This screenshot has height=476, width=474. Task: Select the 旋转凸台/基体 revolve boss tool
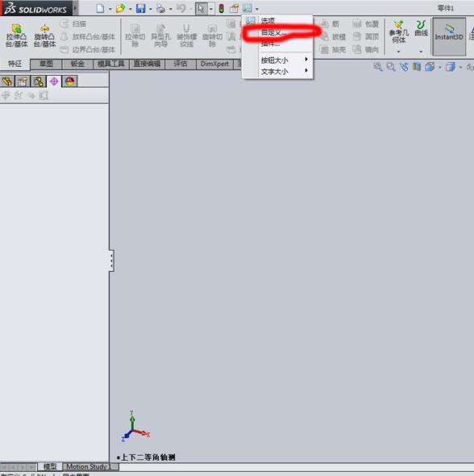[x=44, y=35]
